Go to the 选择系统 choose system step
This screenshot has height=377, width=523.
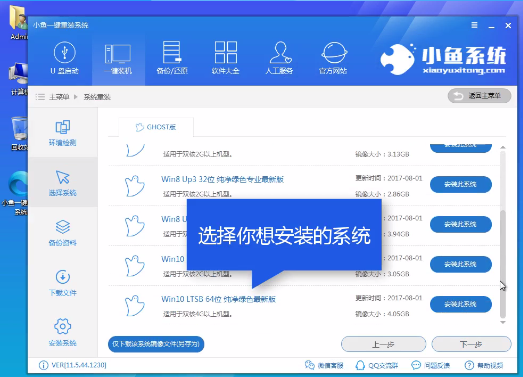pos(63,183)
